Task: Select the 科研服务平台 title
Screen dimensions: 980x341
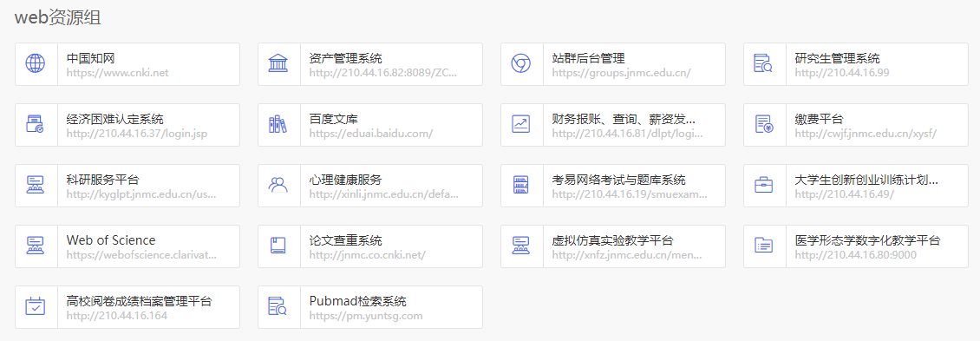Action: (x=102, y=180)
